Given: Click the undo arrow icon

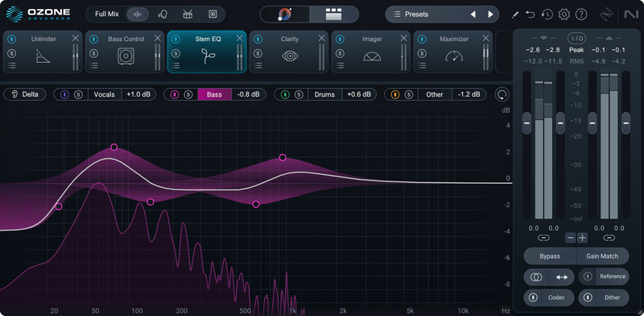Looking at the screenshot, I should pos(530,15).
